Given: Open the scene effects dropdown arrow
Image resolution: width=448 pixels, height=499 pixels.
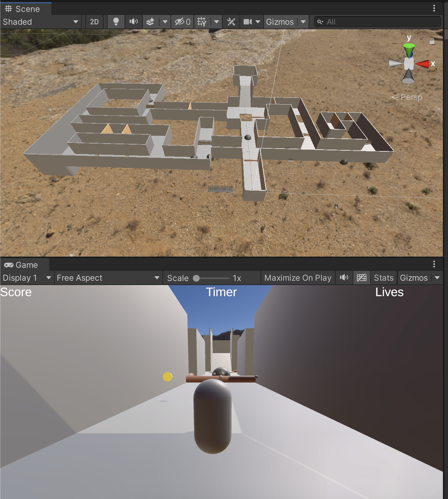Looking at the screenshot, I should (x=165, y=22).
